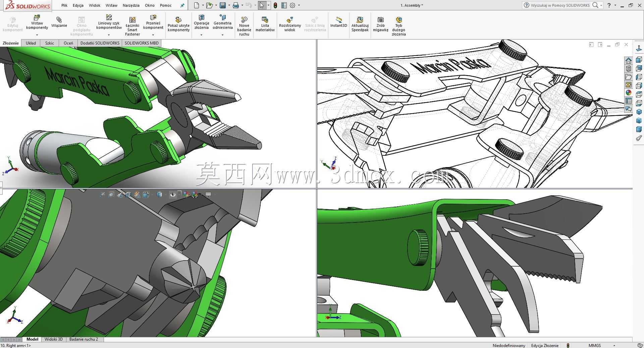This screenshot has height=348, width=644.
Task: Toggle Tryb dużego złożenia mode
Action: (398, 26)
